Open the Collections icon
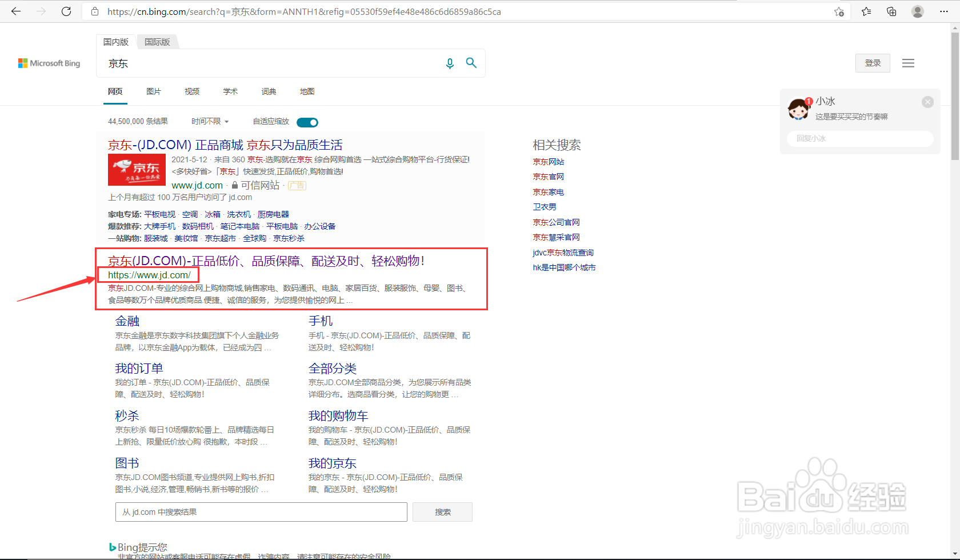The image size is (960, 560). point(891,11)
